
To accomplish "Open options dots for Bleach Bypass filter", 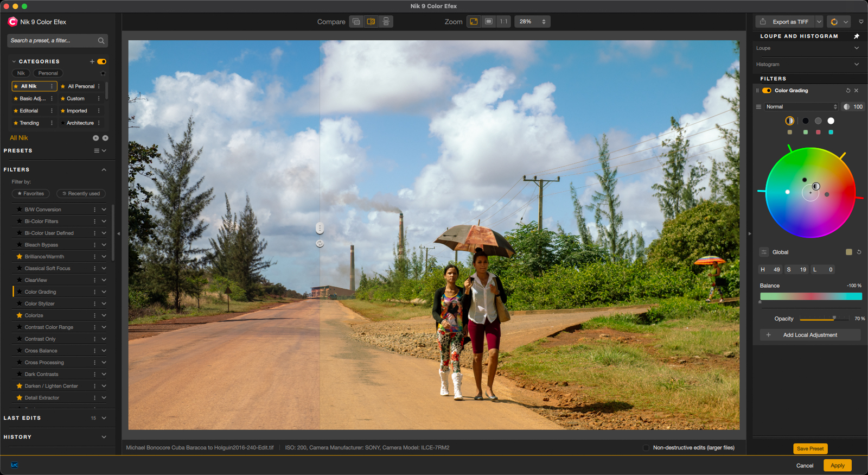I will [x=94, y=245].
